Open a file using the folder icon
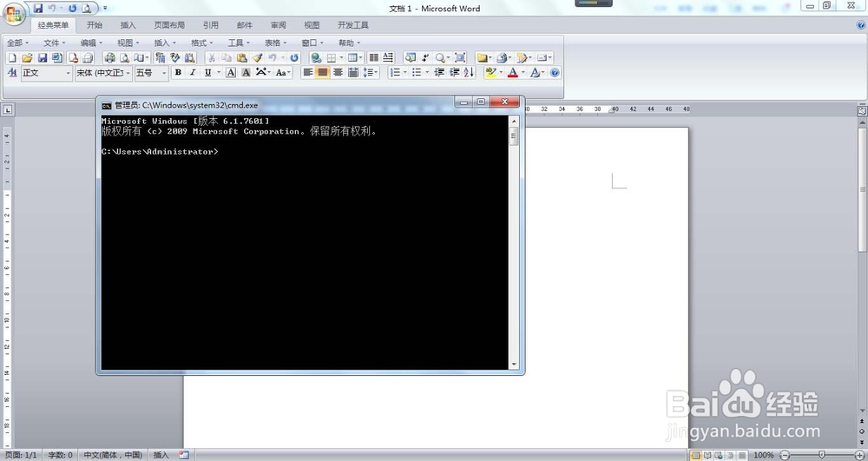Viewport: 868px width, 461px height. 27,57
